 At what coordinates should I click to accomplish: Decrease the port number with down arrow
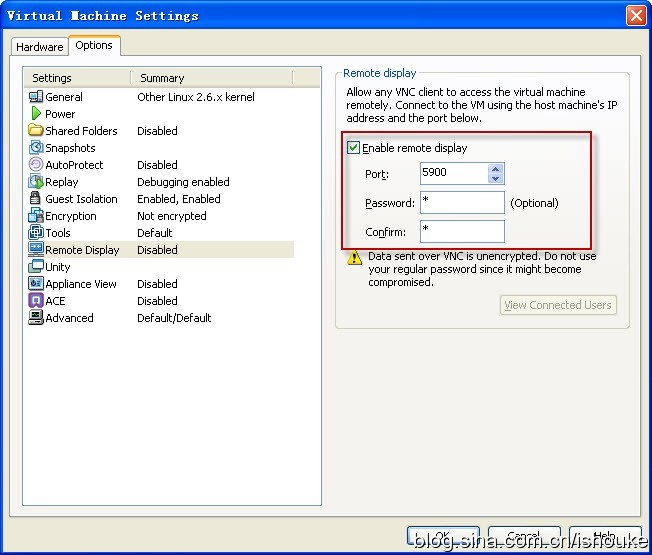(x=495, y=179)
